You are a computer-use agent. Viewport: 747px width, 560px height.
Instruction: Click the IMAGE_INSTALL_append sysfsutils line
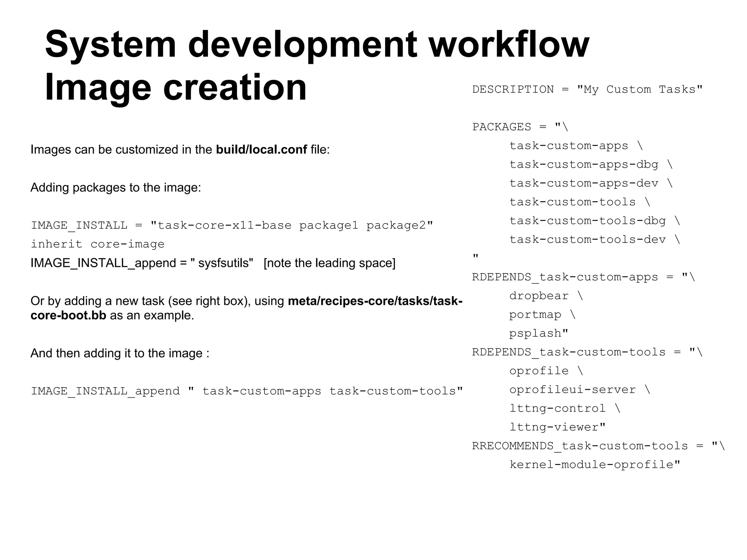(x=142, y=263)
